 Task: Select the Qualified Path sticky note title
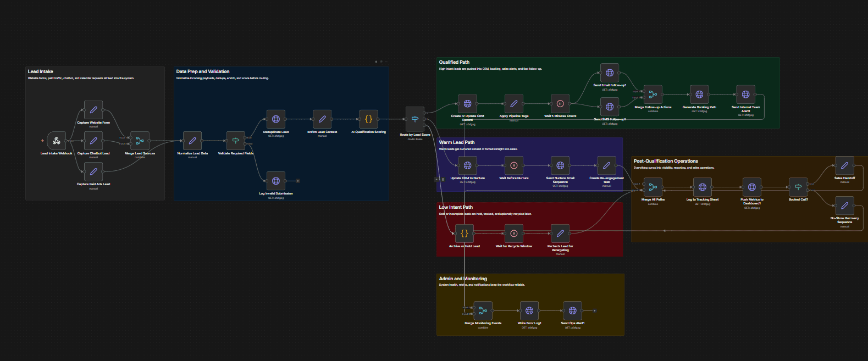[454, 62]
